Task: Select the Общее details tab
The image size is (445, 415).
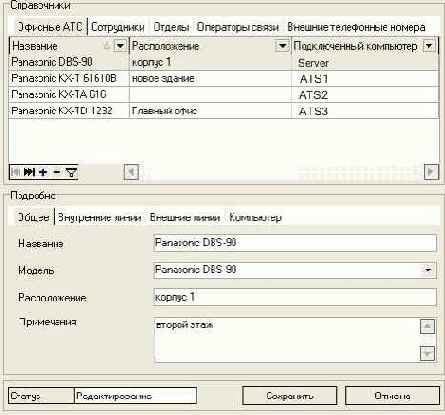Action: click(x=33, y=218)
